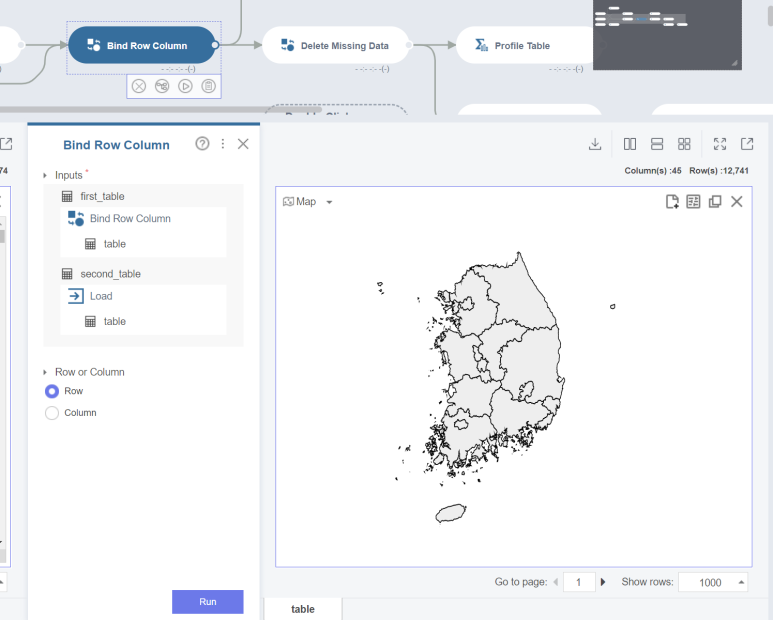Viewport: 773px width, 620px height.
Task: Select the Bind Row Column workflow node
Action: click(142, 45)
